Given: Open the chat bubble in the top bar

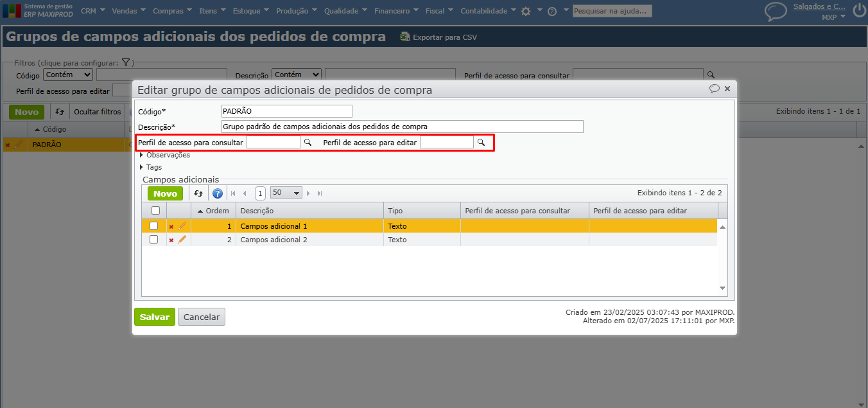Looking at the screenshot, I should [776, 12].
